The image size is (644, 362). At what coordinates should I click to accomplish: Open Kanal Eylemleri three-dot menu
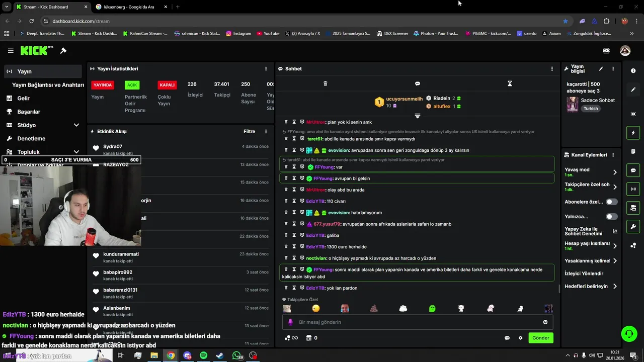(x=613, y=155)
